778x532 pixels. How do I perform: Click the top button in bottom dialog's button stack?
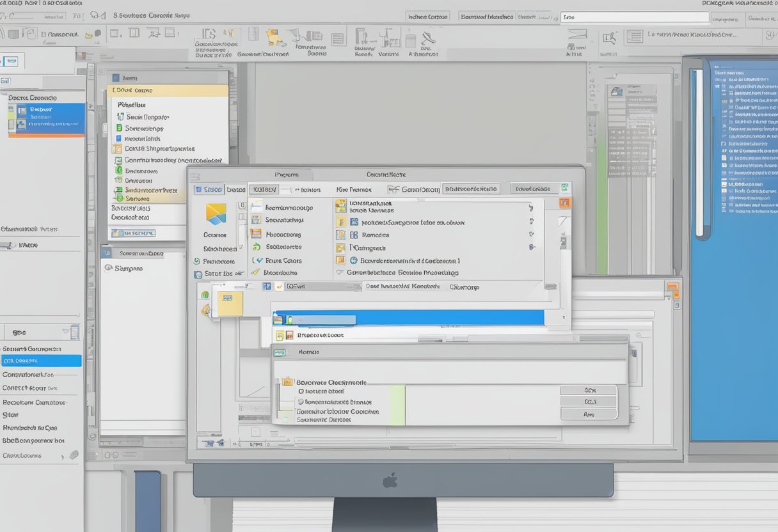point(589,390)
